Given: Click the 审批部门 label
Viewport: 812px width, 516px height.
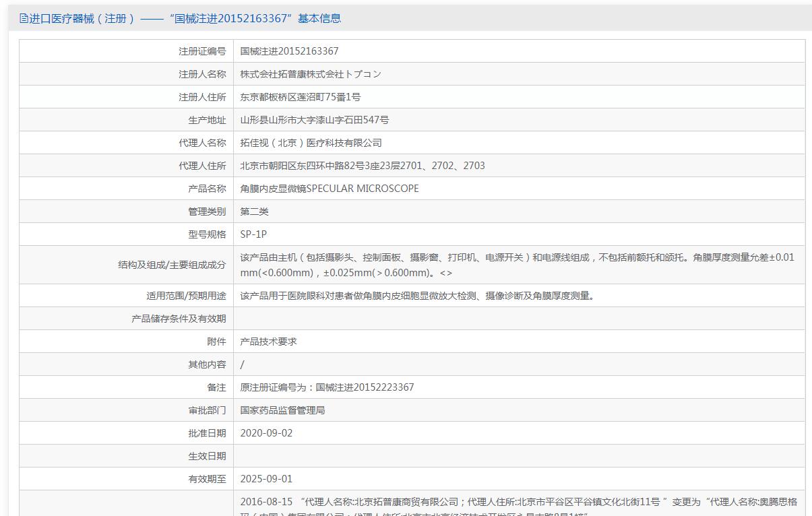Looking at the screenshot, I should [207, 410].
